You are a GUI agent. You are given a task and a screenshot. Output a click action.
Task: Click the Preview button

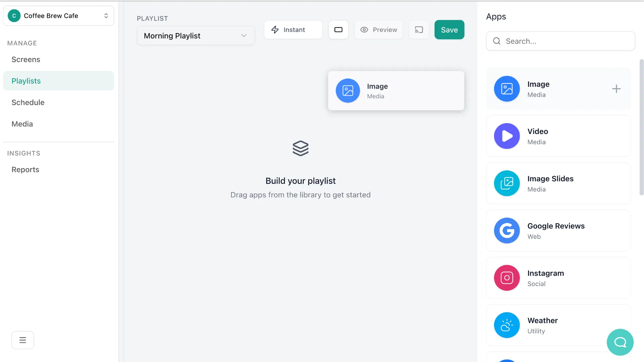click(379, 30)
